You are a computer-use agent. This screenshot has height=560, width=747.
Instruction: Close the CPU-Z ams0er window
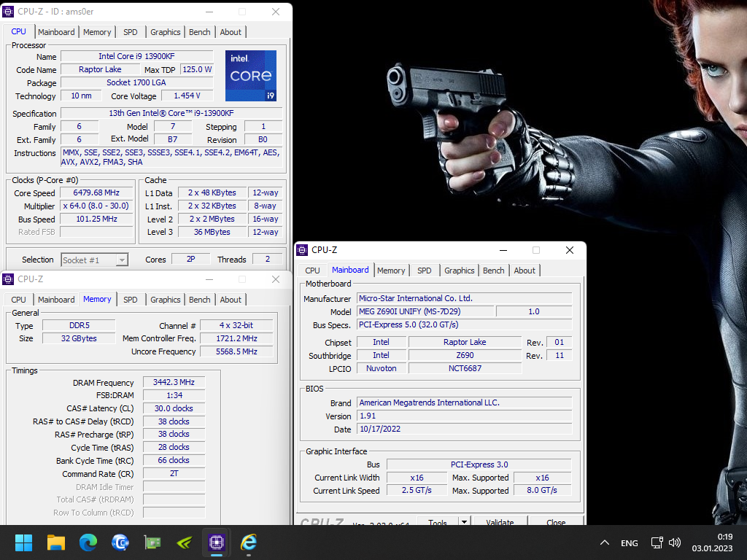tap(275, 12)
